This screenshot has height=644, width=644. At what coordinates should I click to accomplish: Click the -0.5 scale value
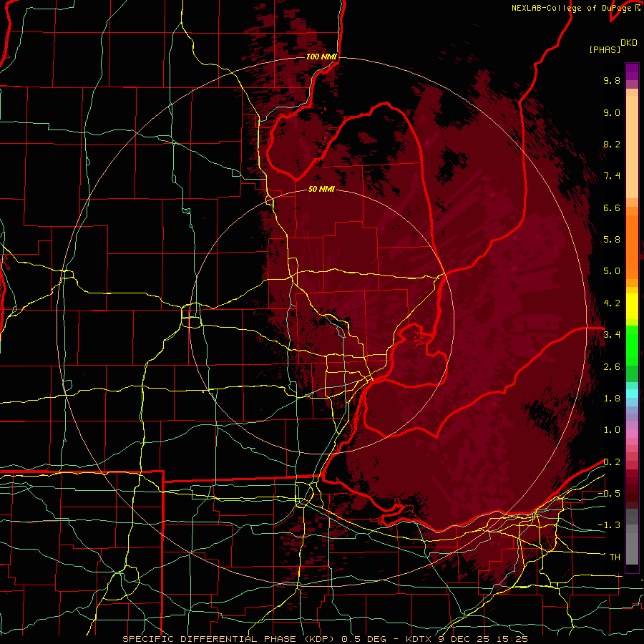(609, 494)
